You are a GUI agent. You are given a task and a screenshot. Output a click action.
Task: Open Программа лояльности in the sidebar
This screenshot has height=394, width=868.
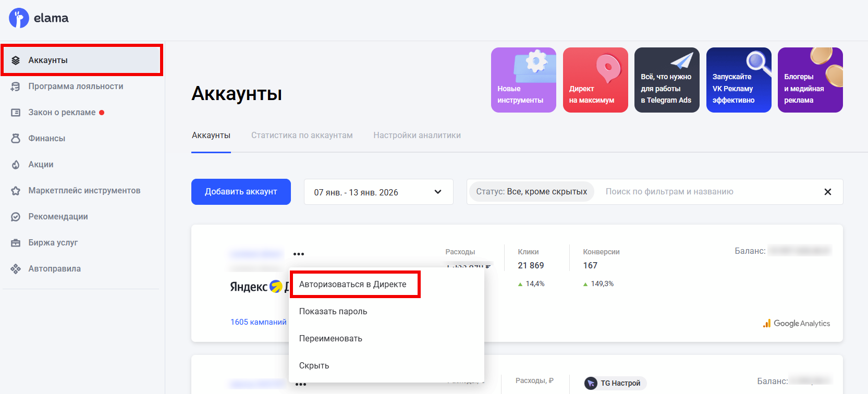coord(76,87)
